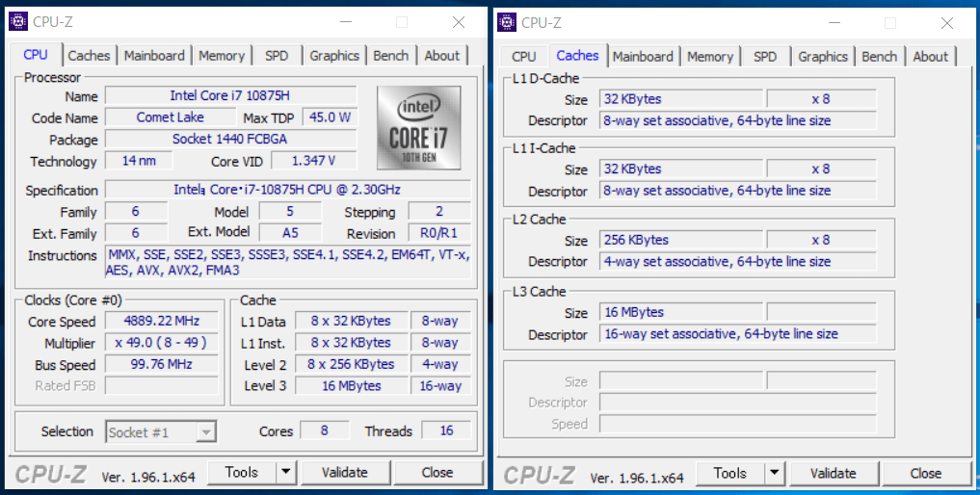This screenshot has width=980, height=495.
Task: Click the Specification field i7-10875H CPU @ 2.30GHz
Action: tap(287, 190)
